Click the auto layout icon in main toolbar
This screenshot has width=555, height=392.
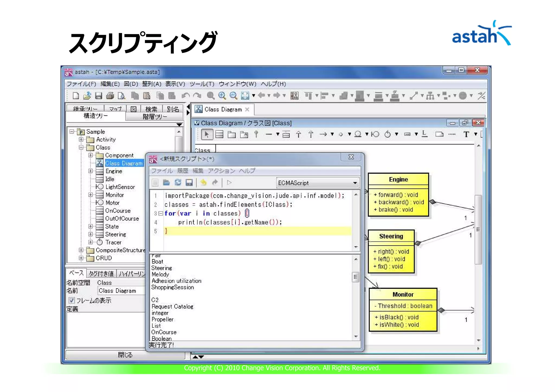point(294,96)
